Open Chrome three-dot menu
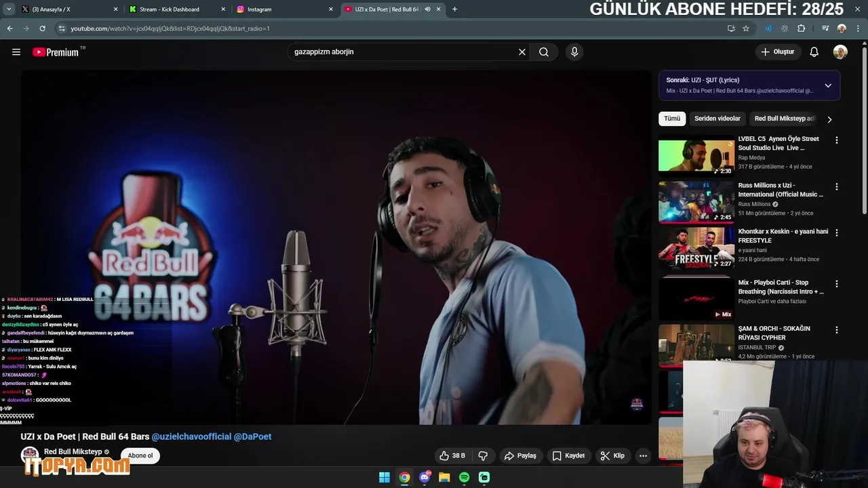Viewport: 868px width, 488px height. tap(856, 28)
